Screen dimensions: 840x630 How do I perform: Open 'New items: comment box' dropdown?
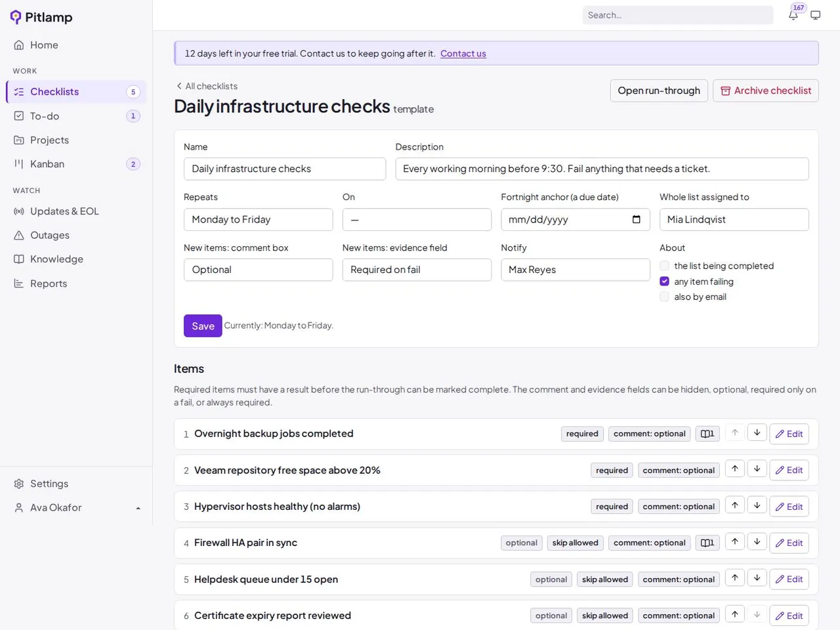coord(258,270)
